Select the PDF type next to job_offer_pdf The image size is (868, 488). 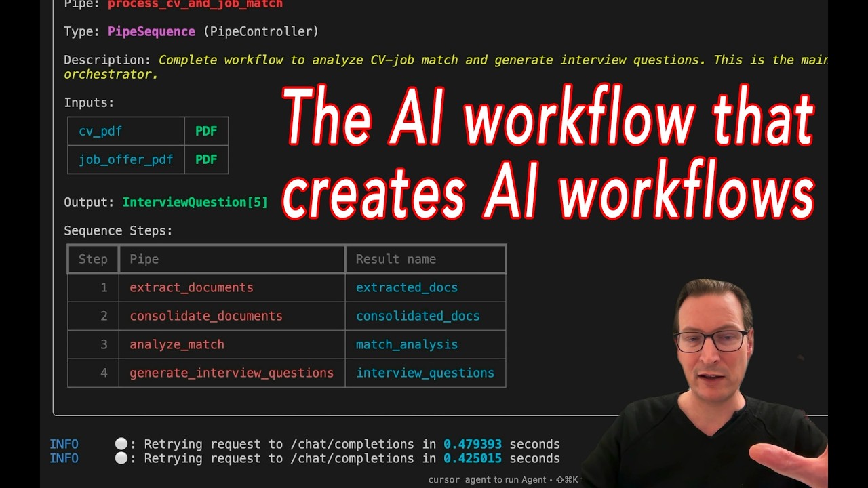[x=206, y=159]
